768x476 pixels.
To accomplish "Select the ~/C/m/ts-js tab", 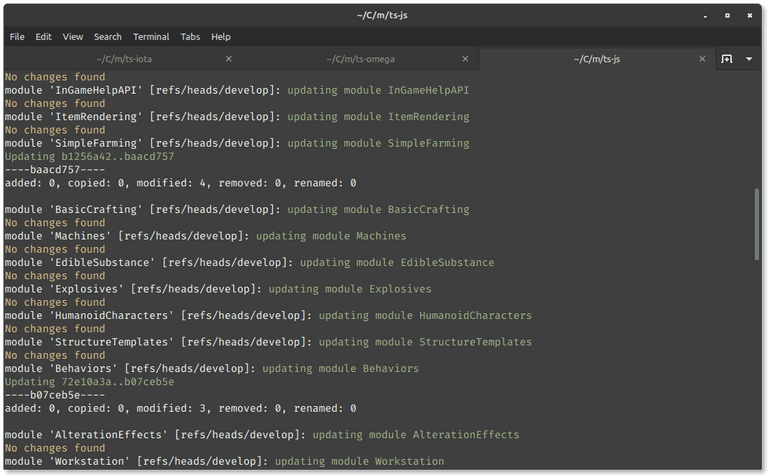I will pyautogui.click(x=597, y=59).
